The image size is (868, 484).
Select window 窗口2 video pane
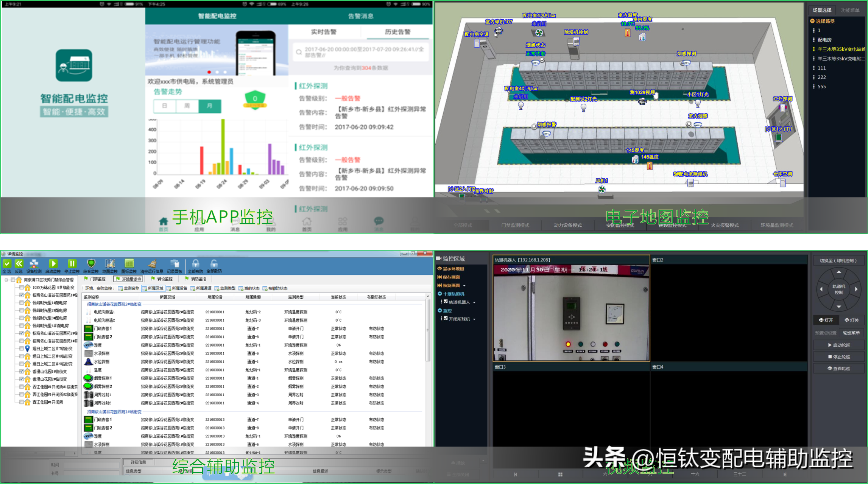coord(729,308)
